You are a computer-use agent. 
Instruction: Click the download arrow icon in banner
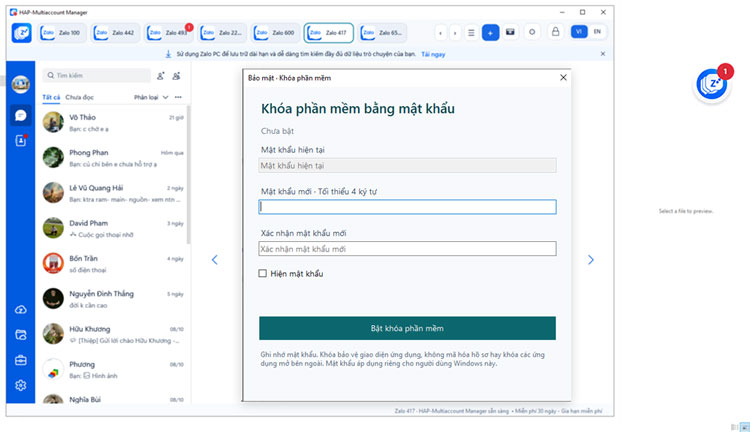click(x=168, y=54)
